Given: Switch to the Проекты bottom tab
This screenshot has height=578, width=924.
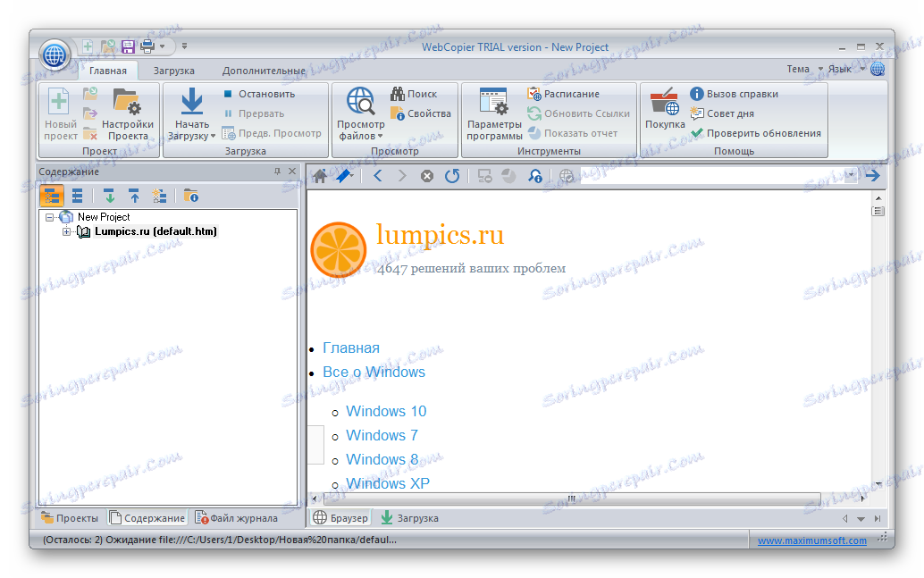Looking at the screenshot, I should 70,518.
